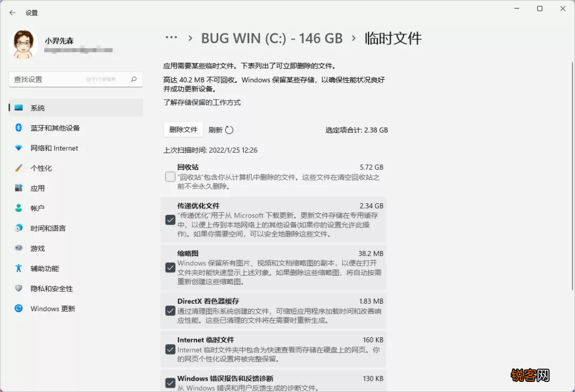This screenshot has height=392, width=575.
Task: Click the 2.34 GB size value
Action: click(372, 206)
